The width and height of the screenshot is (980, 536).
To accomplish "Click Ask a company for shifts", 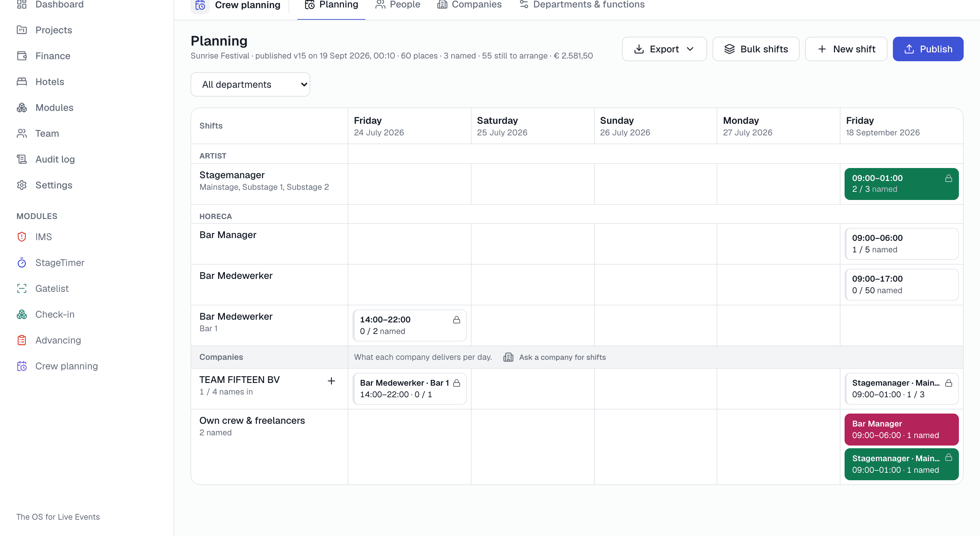I will tap(555, 357).
